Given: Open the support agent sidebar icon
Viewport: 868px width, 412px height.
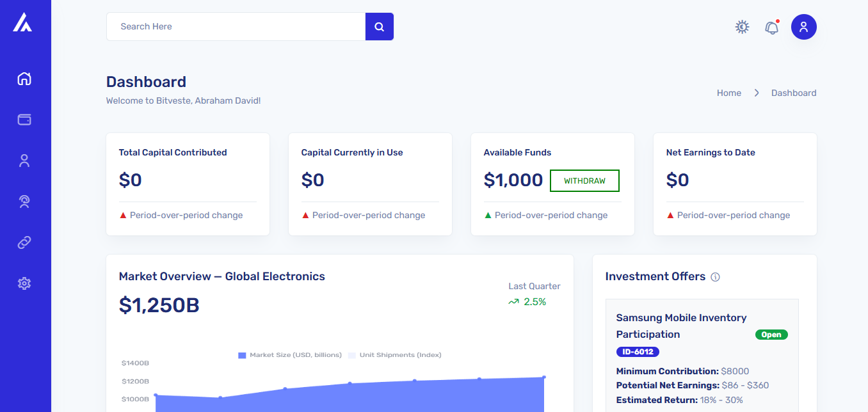Looking at the screenshot, I should click(x=24, y=202).
